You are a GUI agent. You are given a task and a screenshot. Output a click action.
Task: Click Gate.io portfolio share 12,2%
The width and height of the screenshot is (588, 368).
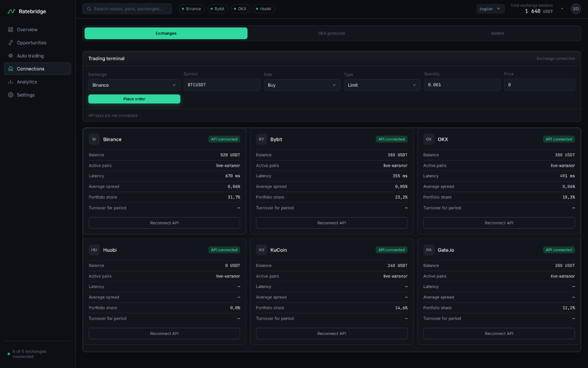tap(569, 308)
